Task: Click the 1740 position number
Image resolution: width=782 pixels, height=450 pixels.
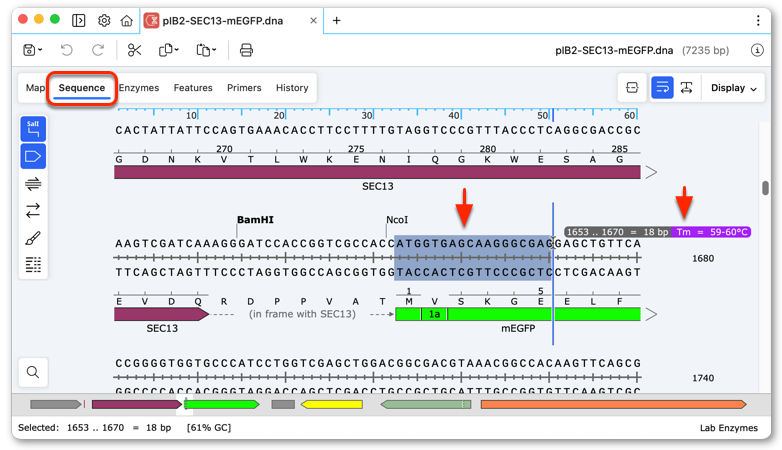Action: pos(703,378)
